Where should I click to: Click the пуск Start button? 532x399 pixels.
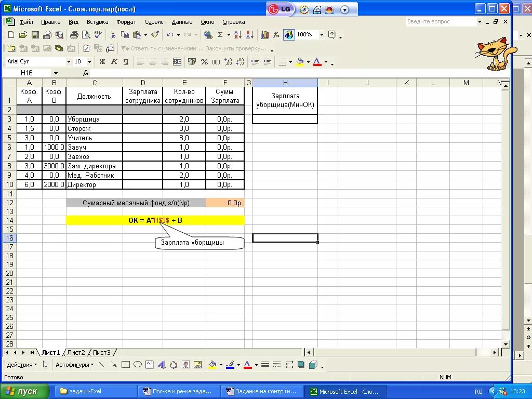pos(24,391)
